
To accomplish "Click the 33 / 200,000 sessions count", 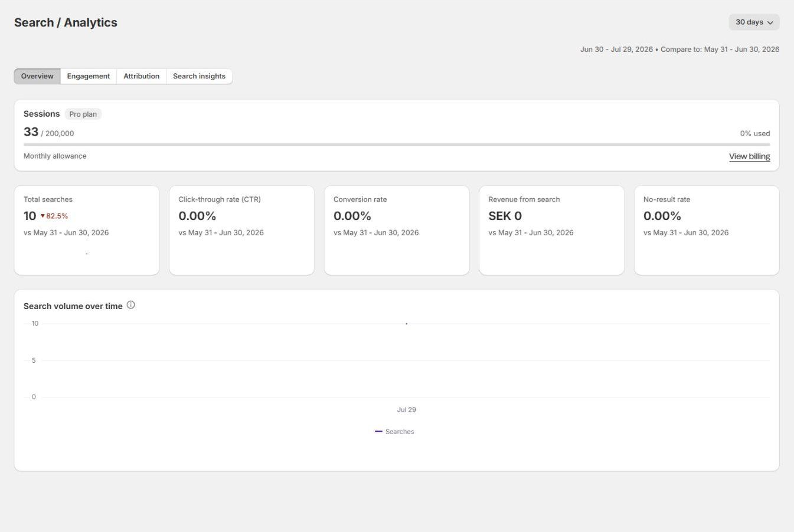I will tap(49, 132).
